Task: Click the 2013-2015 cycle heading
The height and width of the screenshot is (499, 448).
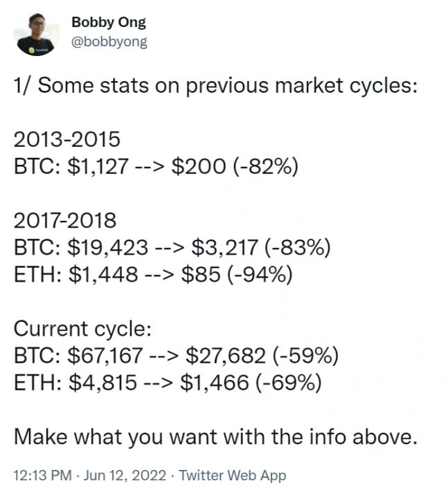Action: [67, 139]
